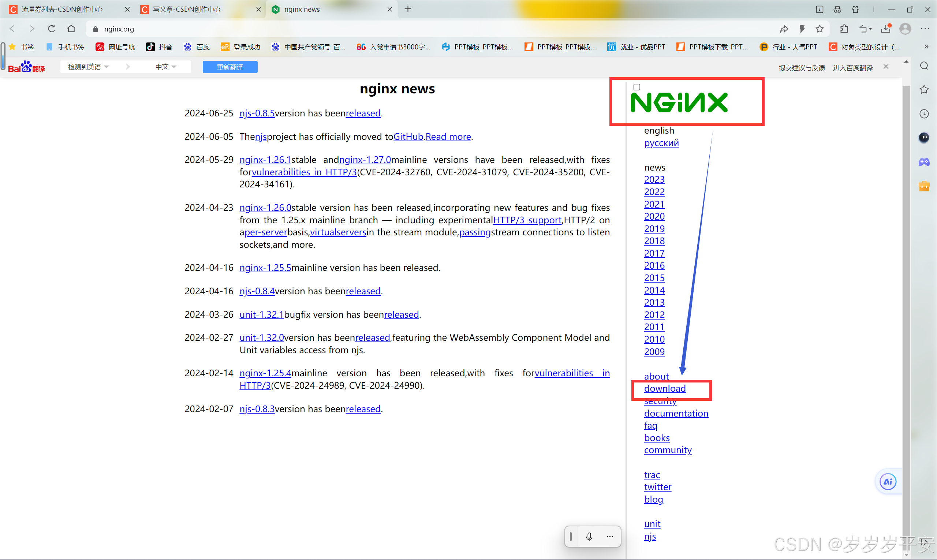Open the GitHub link in njs news
937x560 pixels.
click(408, 137)
